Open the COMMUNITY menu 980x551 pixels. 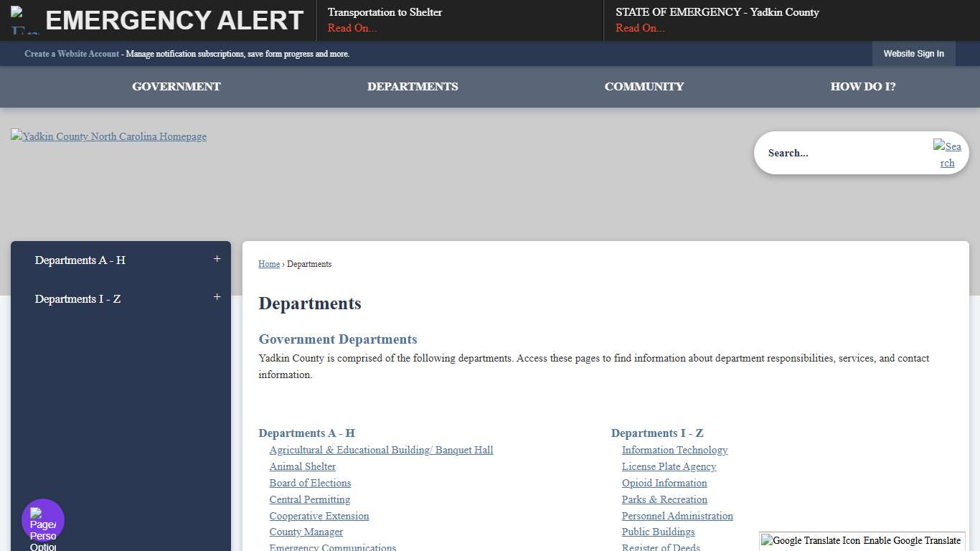pyautogui.click(x=644, y=87)
